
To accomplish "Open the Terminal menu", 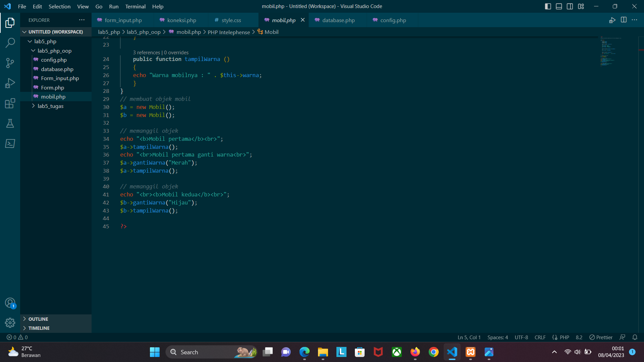I will coord(135,6).
